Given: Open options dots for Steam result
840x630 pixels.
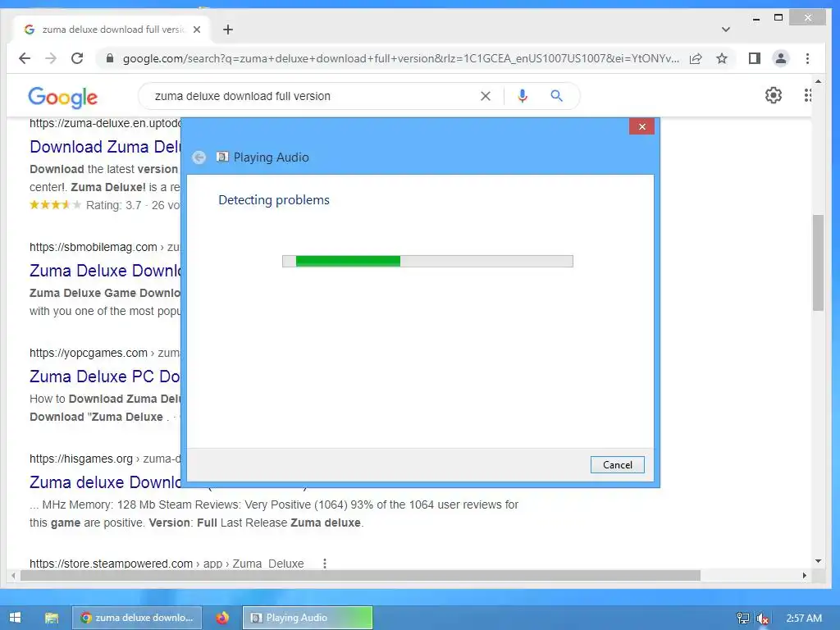Looking at the screenshot, I should coord(325,564).
